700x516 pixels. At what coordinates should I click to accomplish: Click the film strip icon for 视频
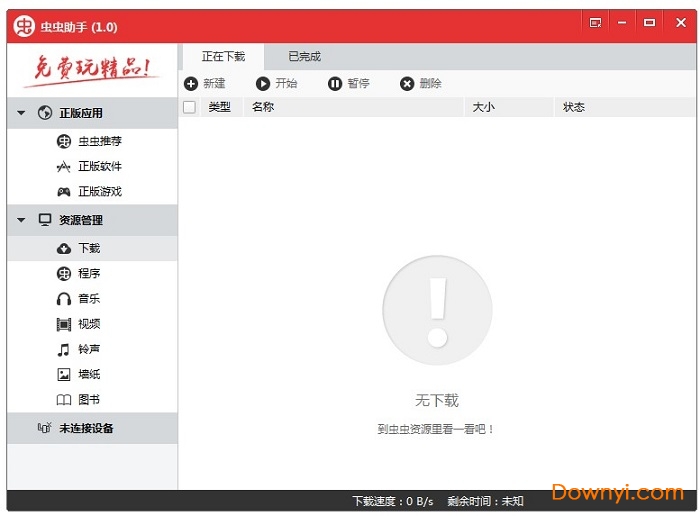tap(64, 324)
